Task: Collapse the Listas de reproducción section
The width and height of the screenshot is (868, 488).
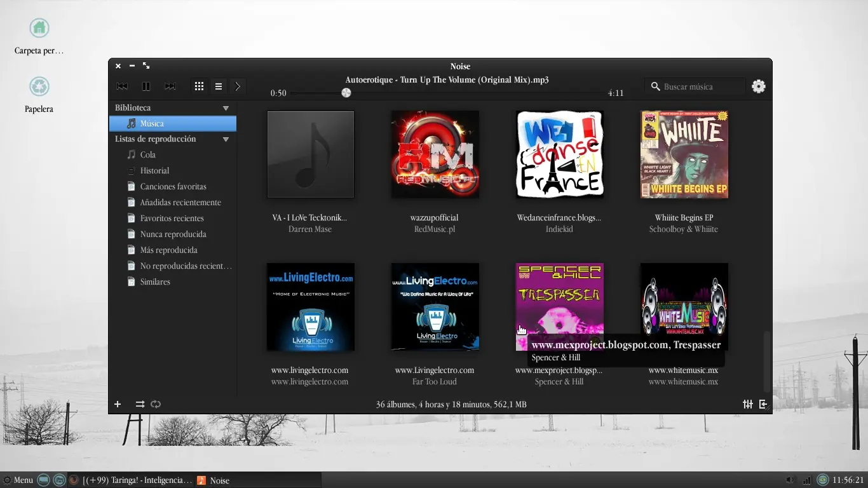Action: pos(226,139)
